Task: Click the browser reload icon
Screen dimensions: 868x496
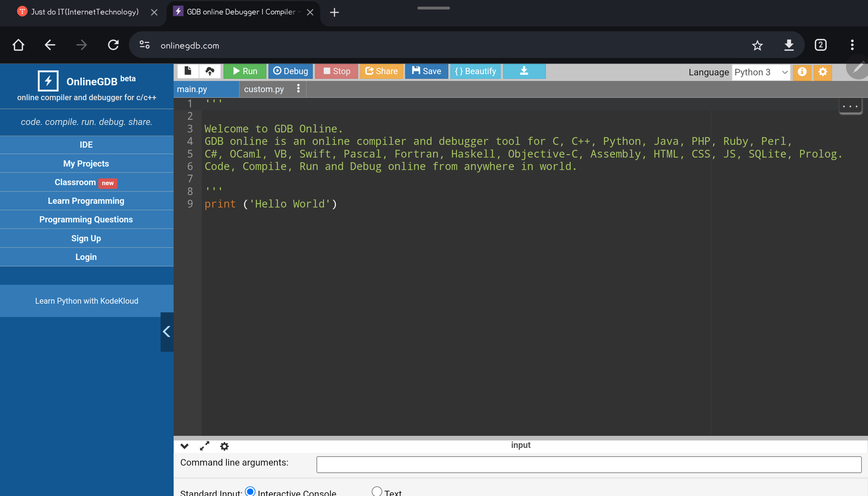Action: pyautogui.click(x=113, y=45)
